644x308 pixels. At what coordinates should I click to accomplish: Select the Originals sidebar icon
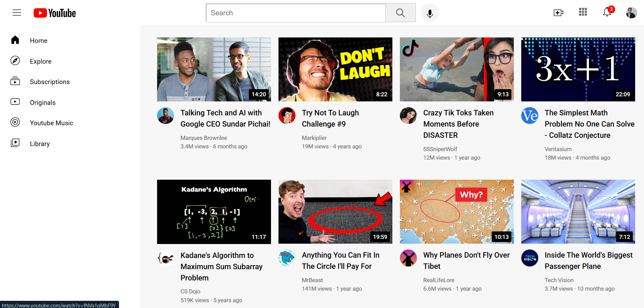(x=15, y=102)
